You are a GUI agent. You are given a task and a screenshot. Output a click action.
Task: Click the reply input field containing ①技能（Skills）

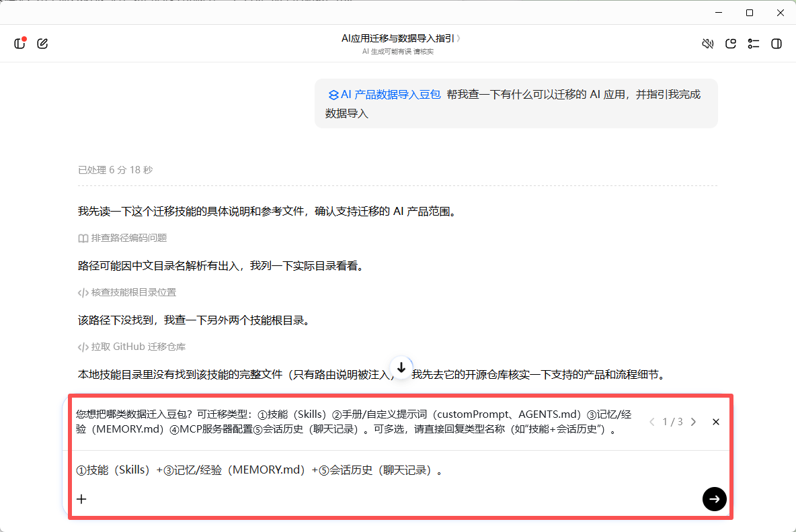click(400, 470)
